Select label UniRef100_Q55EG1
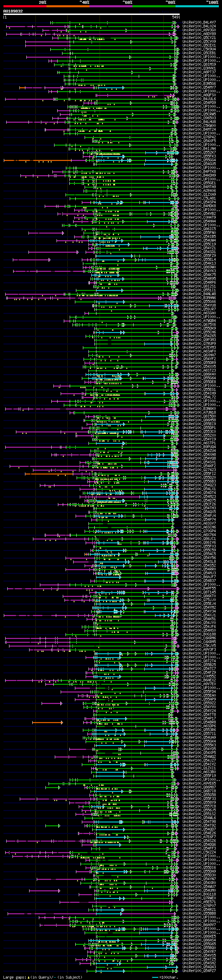222x980 pixels. point(199,390)
